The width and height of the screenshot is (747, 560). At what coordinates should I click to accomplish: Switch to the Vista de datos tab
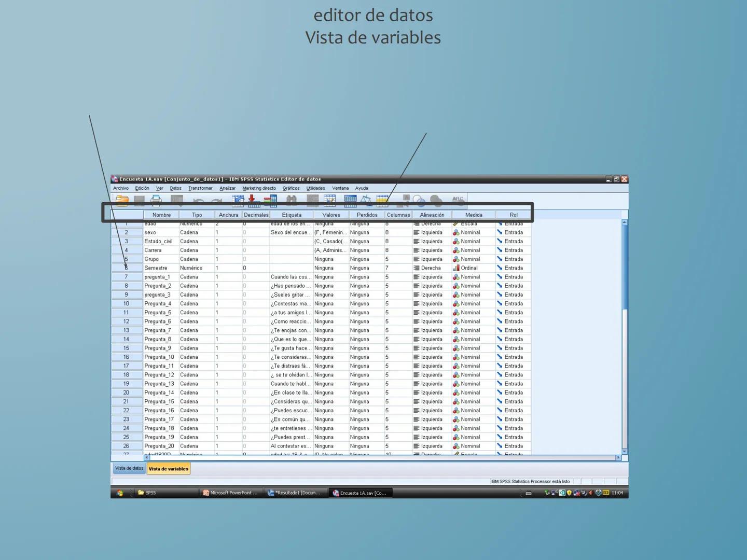[x=128, y=468]
